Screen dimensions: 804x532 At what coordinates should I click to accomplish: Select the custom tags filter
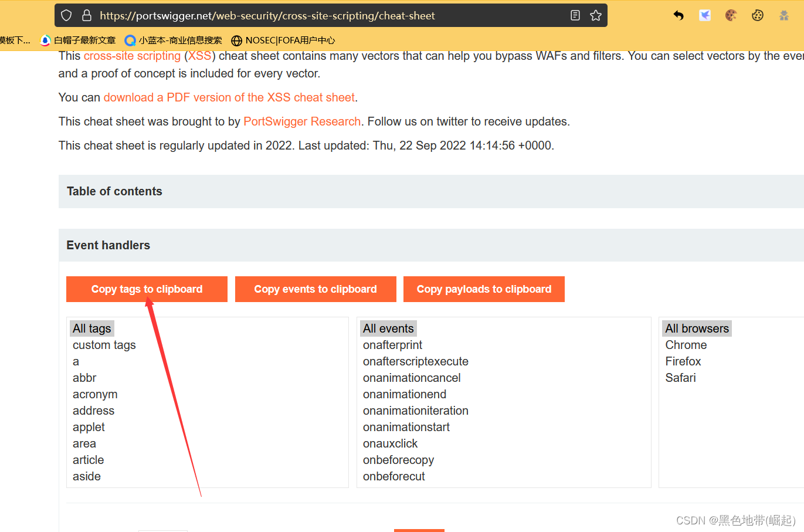pyautogui.click(x=104, y=345)
